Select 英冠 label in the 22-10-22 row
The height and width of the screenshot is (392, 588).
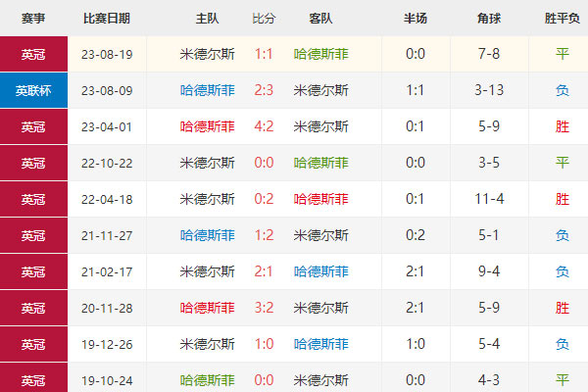click(x=33, y=163)
